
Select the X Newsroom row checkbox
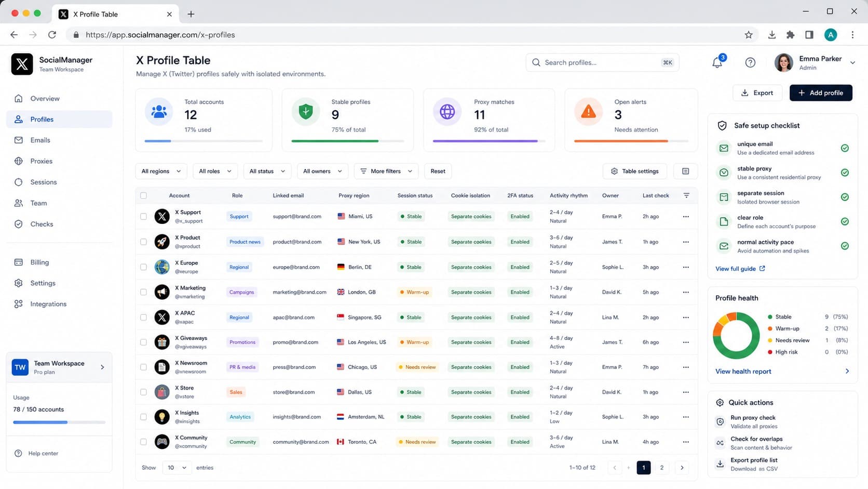tap(143, 367)
